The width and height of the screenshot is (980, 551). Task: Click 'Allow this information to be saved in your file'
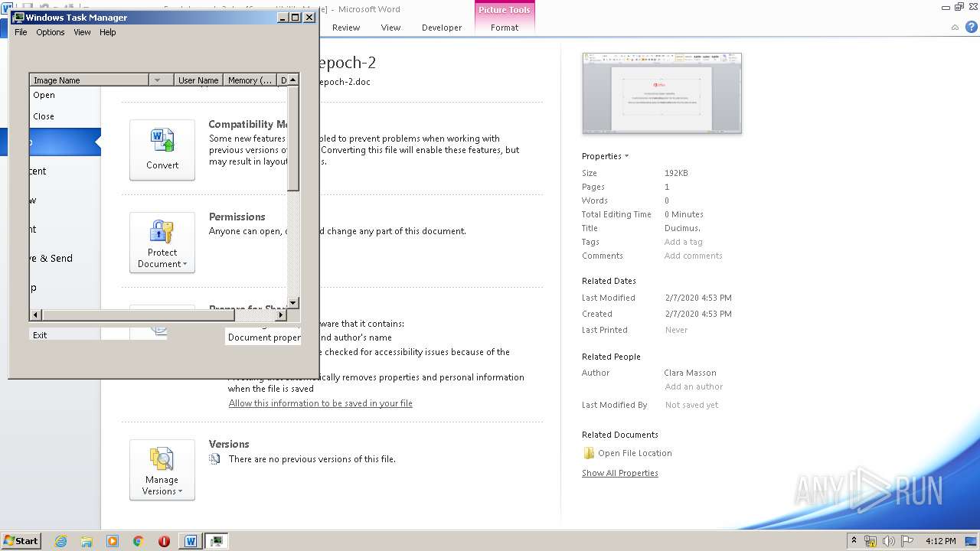coord(320,403)
